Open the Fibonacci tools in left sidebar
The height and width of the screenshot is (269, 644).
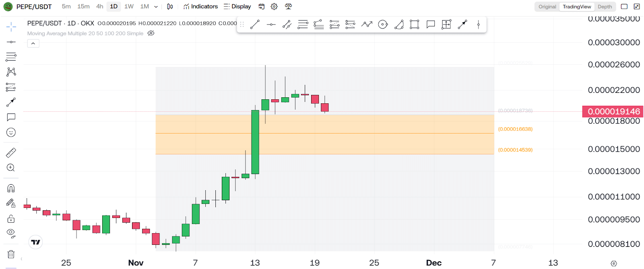pyautogui.click(x=11, y=57)
